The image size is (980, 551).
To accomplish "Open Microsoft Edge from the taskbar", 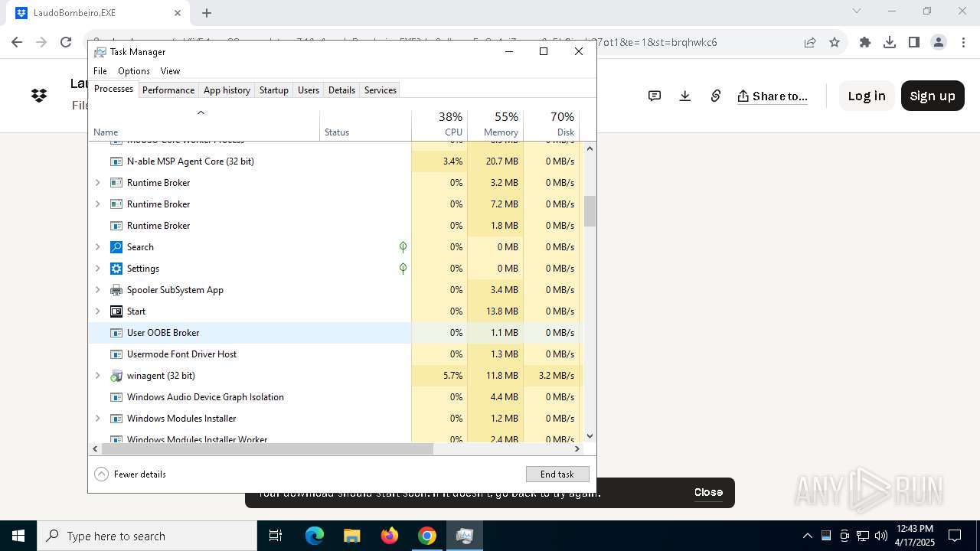I will tap(315, 536).
